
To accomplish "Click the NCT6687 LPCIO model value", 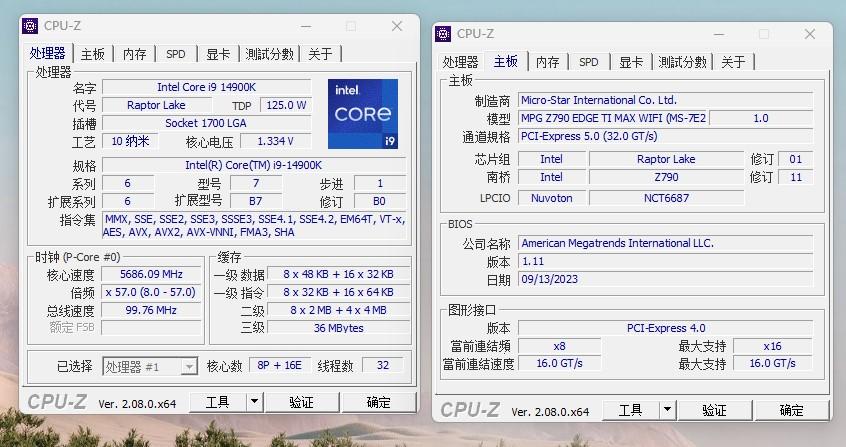I will pyautogui.click(x=666, y=198).
